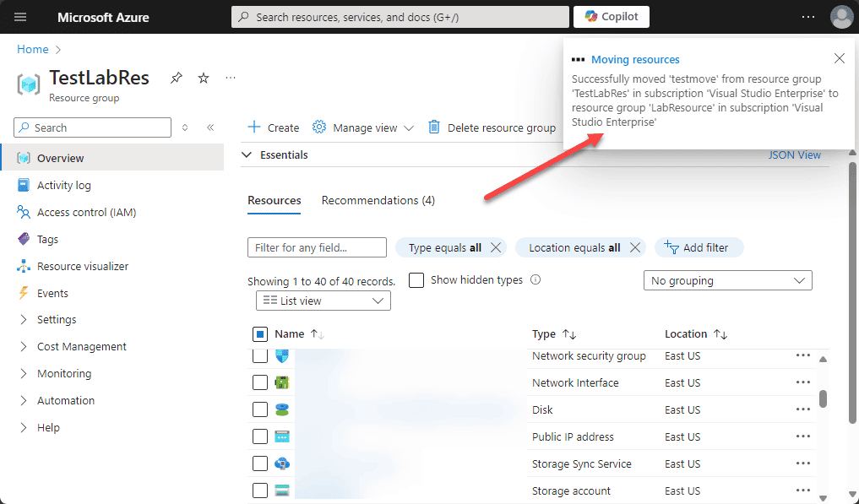Switch to Recommendations (4) tab
The image size is (859, 504).
tap(378, 201)
